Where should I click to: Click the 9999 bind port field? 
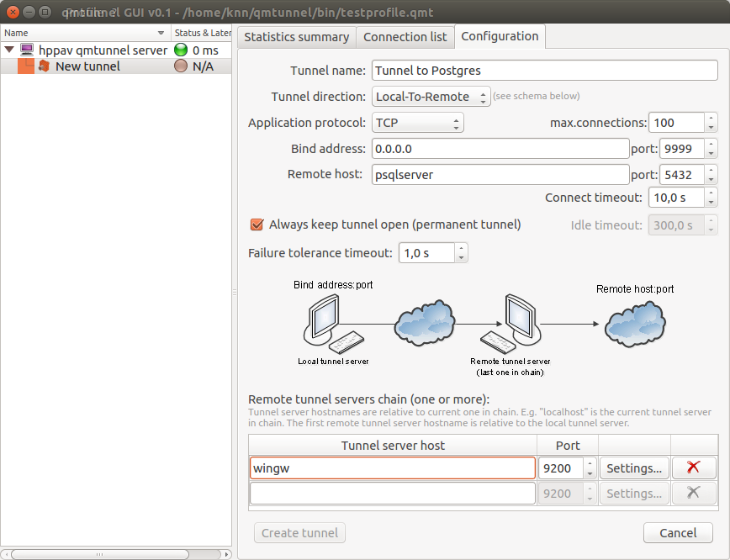[682, 149]
